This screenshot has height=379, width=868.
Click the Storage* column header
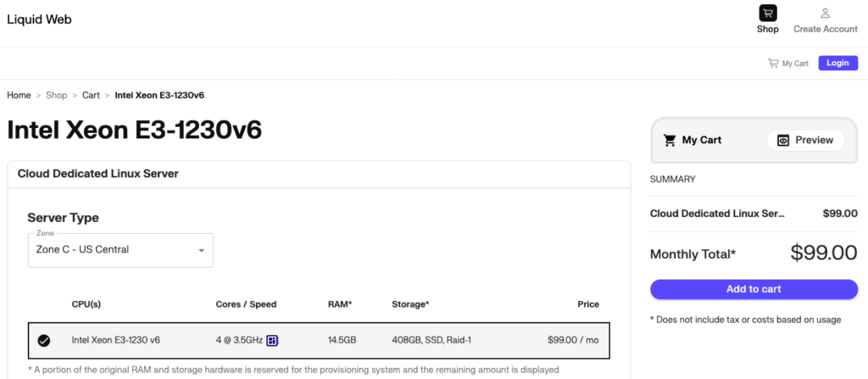[x=410, y=304]
